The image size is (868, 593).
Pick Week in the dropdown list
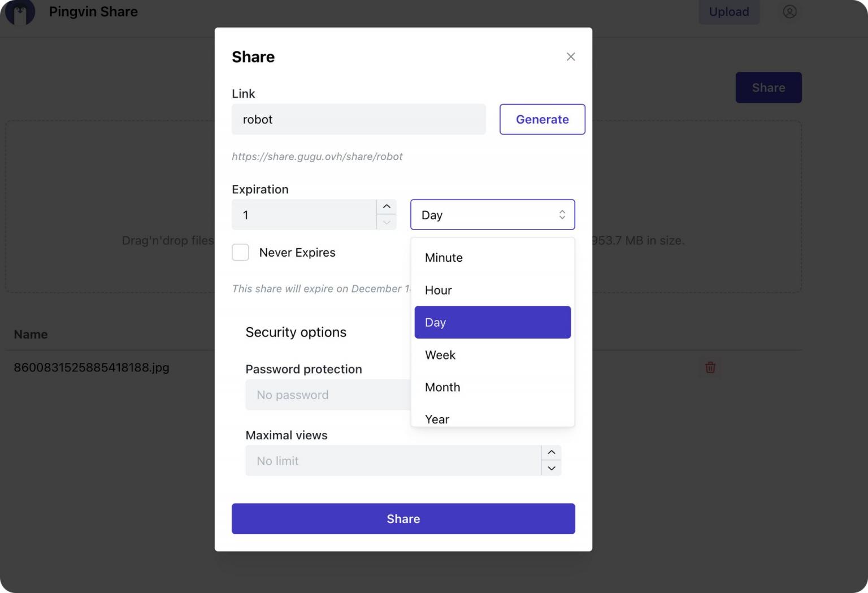point(440,355)
